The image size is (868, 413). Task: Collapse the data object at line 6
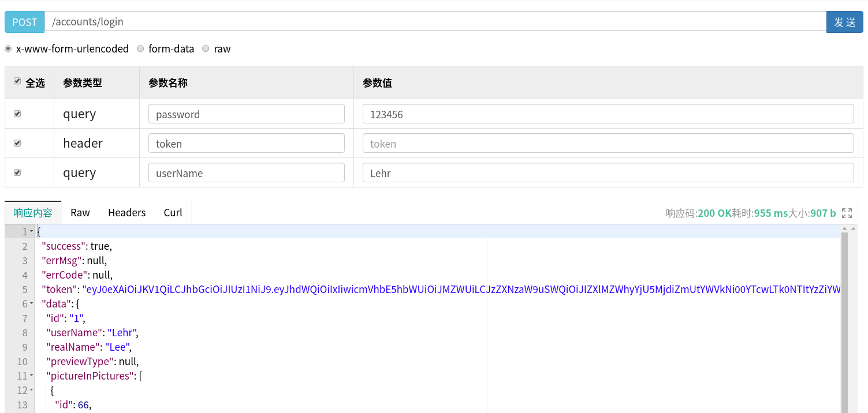pos(31,303)
